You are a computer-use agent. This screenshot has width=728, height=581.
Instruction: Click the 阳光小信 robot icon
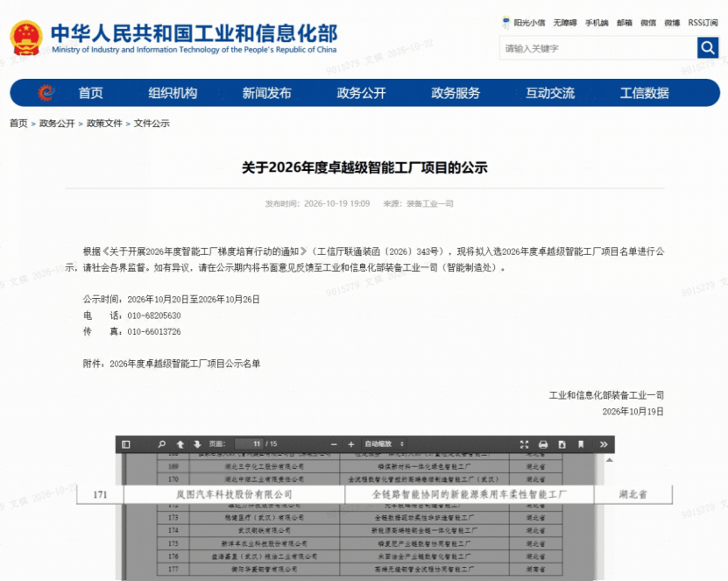point(506,22)
